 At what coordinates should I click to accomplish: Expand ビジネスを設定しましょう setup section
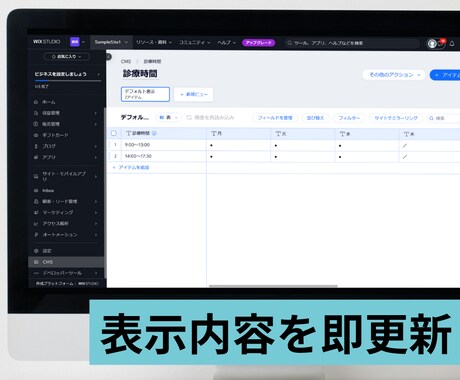coord(98,74)
